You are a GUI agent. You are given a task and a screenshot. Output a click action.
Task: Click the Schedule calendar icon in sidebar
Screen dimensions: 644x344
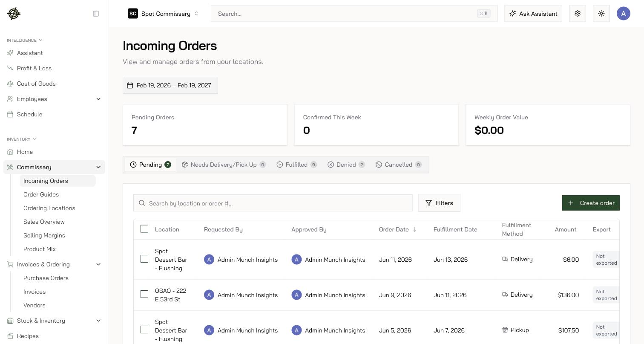pyautogui.click(x=10, y=114)
